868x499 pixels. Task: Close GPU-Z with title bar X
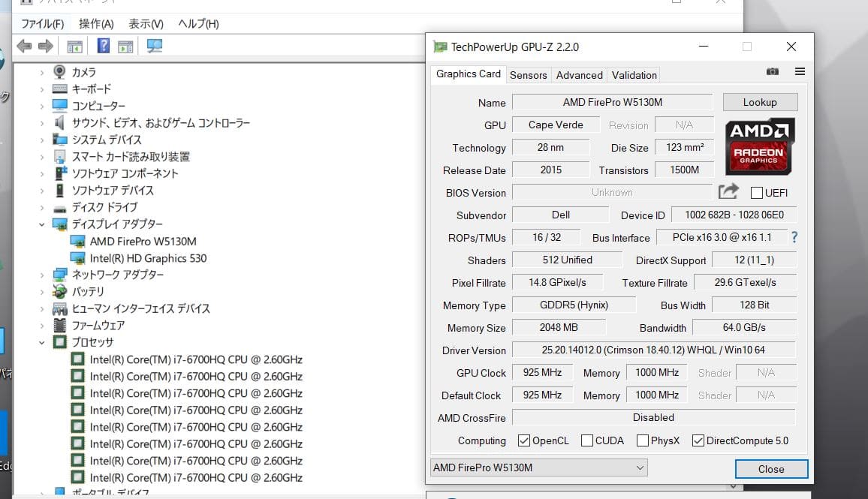[791, 47]
